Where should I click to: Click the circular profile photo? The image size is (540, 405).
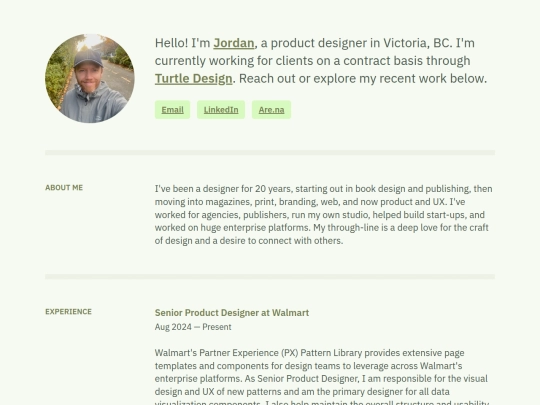point(90,78)
